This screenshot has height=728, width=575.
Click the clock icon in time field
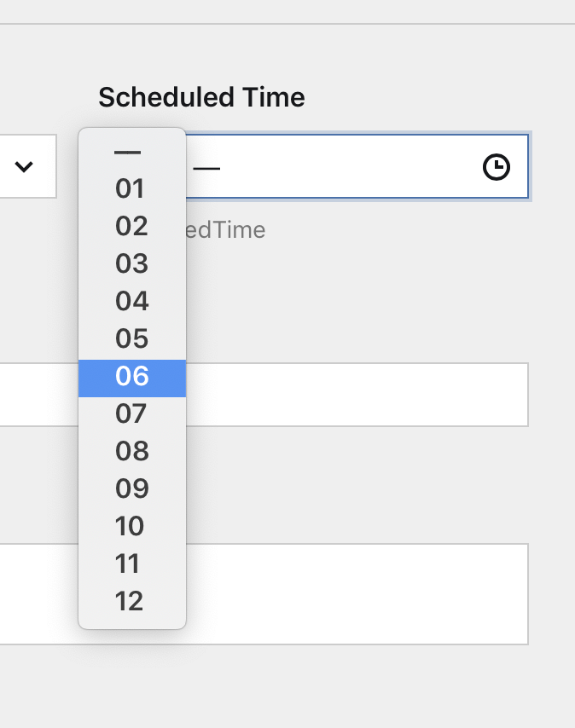coord(496,167)
